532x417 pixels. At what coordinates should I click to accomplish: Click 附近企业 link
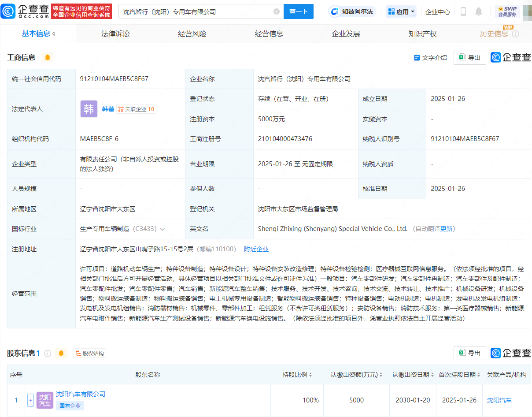pos(256,249)
